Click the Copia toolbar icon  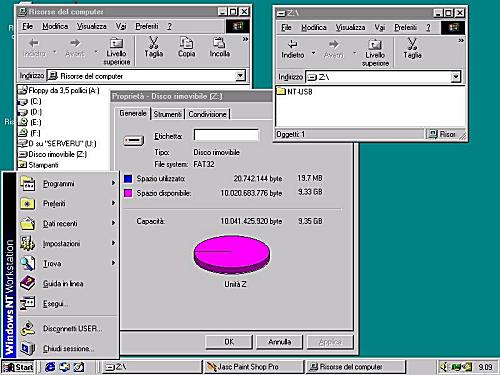coord(186,43)
